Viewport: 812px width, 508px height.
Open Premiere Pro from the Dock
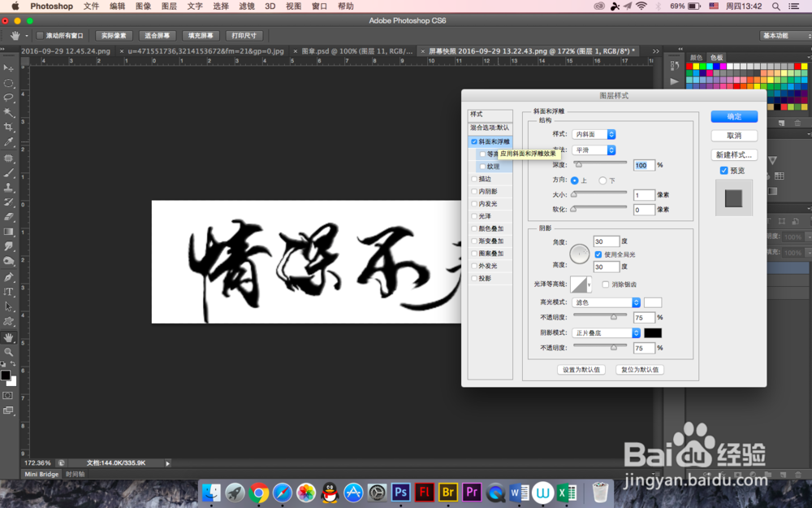click(x=473, y=492)
